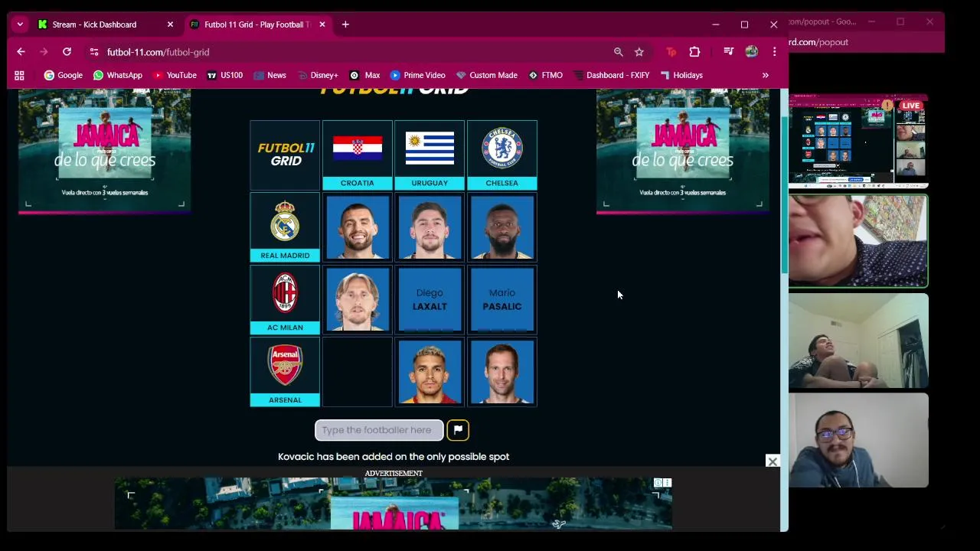
Task: Select the Real Madrid crest row
Action: point(285,227)
